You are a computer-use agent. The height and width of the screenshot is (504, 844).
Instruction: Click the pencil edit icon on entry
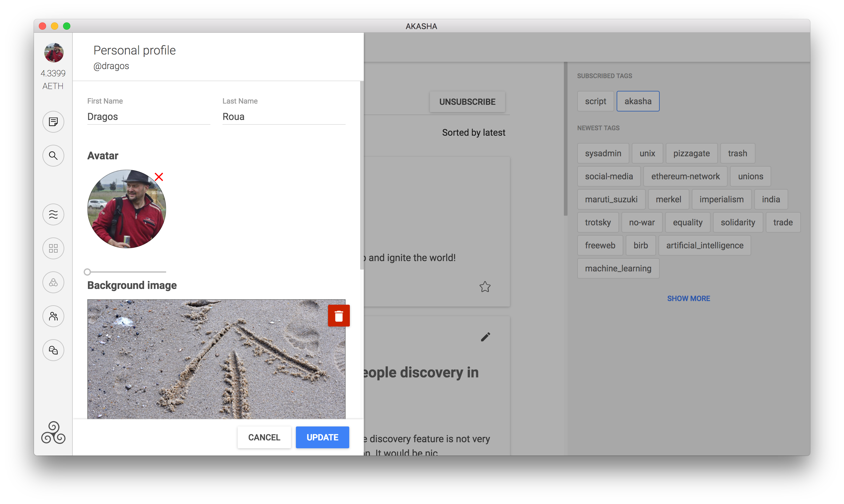pos(485,337)
